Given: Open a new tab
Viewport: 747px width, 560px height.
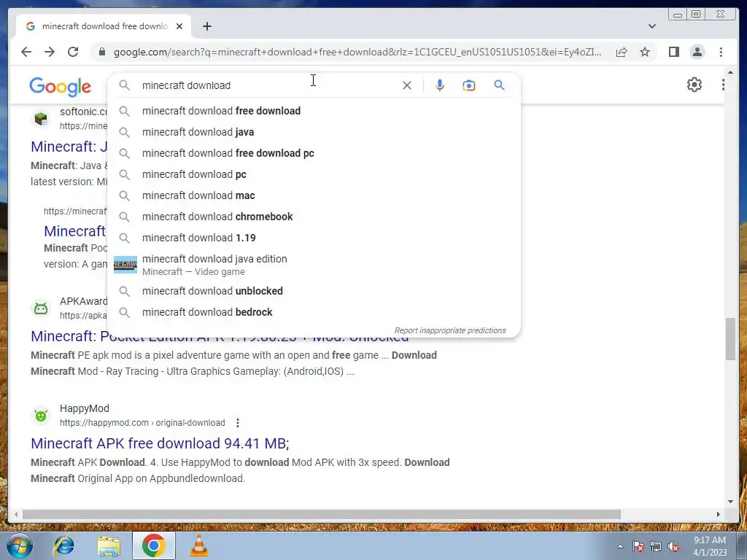Looking at the screenshot, I should (x=206, y=26).
